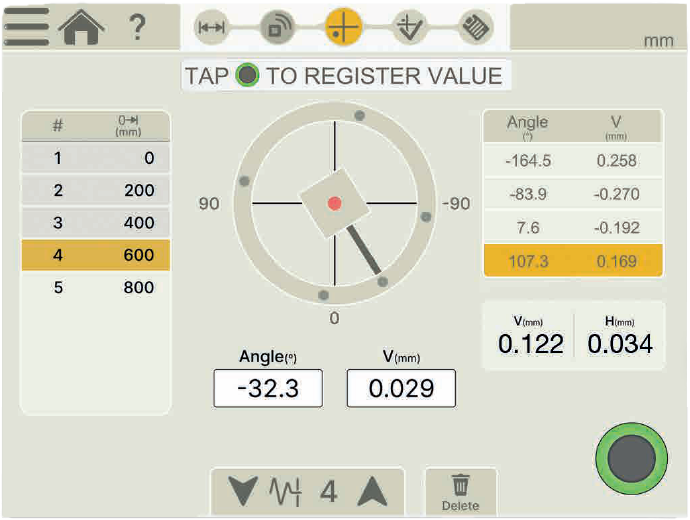Open the distance setup workflow step
The width and height of the screenshot is (690, 520).
tap(210, 28)
